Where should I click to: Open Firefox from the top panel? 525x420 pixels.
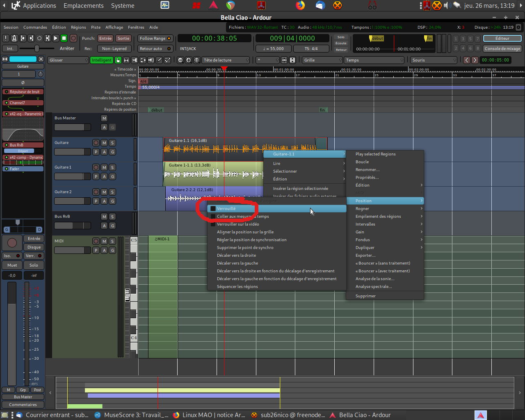coord(301,5)
